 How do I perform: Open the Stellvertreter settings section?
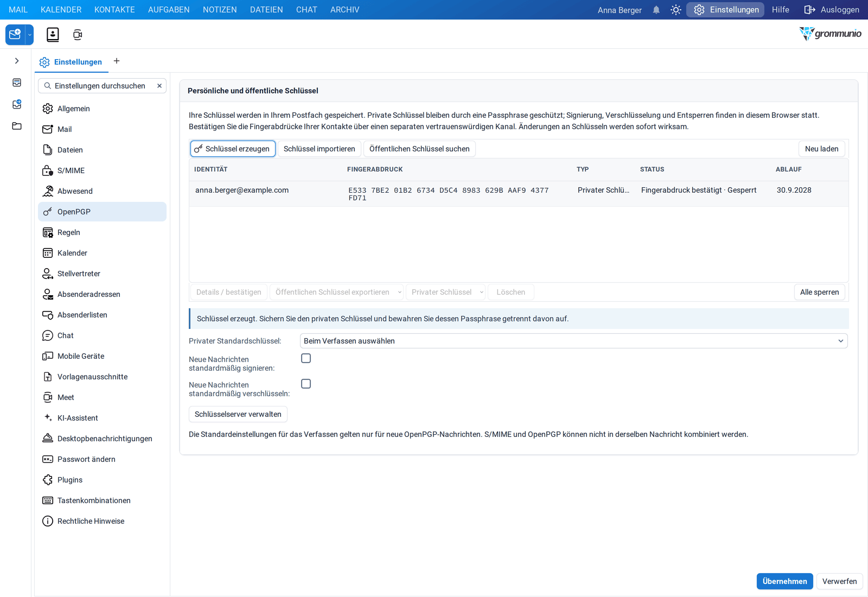pos(102,274)
